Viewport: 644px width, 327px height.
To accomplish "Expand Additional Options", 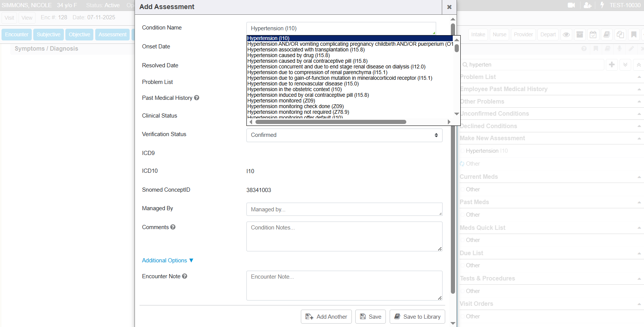I will 167,260.
